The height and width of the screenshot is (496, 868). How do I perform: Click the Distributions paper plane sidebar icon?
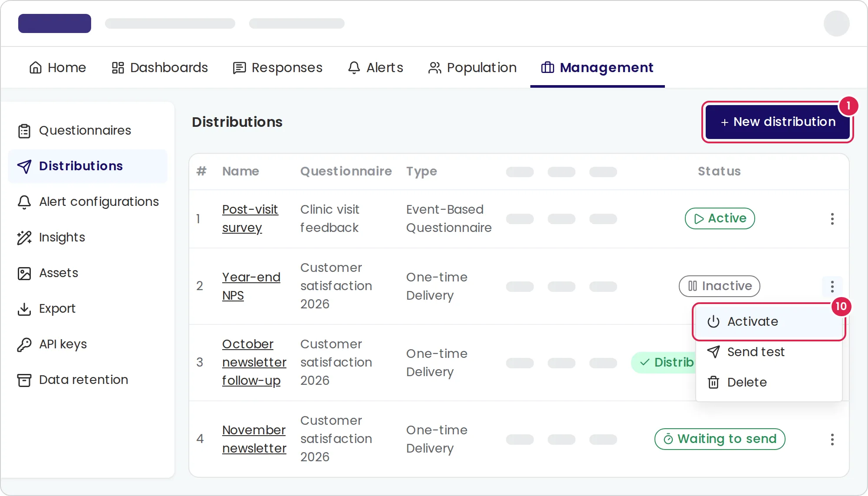point(24,166)
